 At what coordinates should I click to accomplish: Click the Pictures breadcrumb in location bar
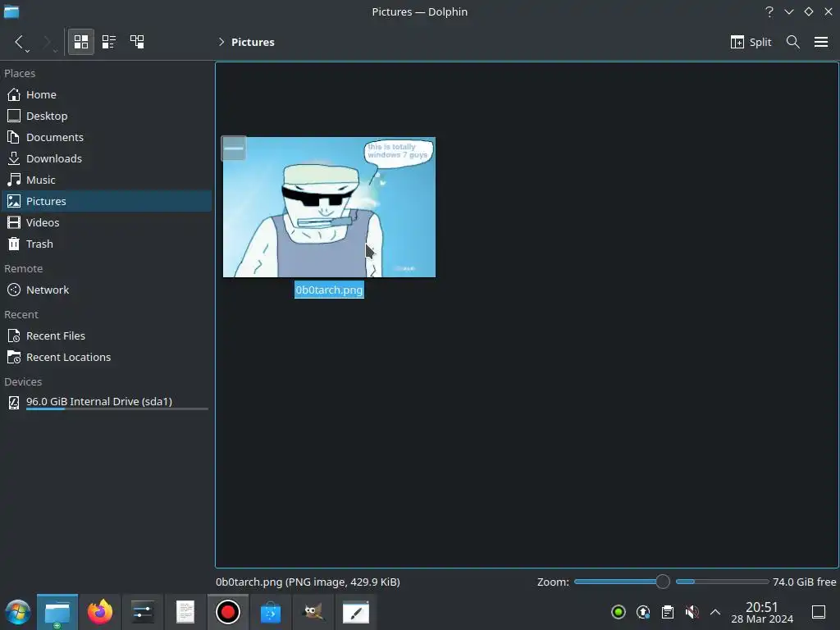(x=253, y=42)
